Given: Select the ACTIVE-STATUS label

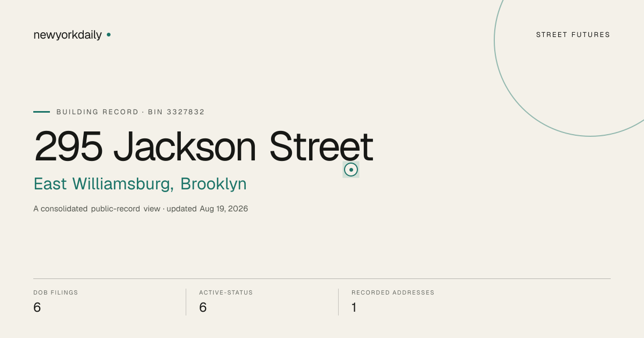Looking at the screenshot, I should click(x=226, y=292).
